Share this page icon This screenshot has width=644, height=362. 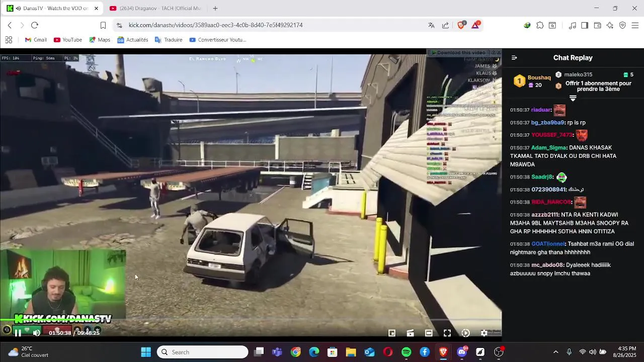click(x=445, y=25)
